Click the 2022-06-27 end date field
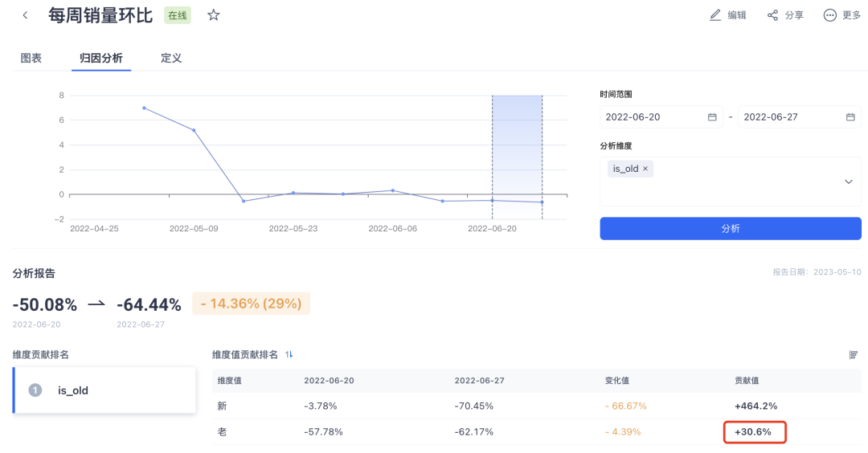 tap(789, 117)
